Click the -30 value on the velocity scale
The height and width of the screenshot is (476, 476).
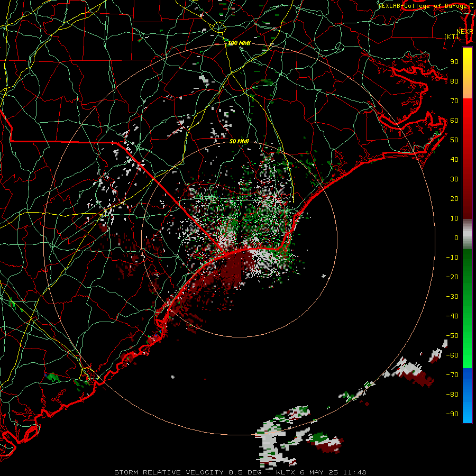tap(452, 297)
